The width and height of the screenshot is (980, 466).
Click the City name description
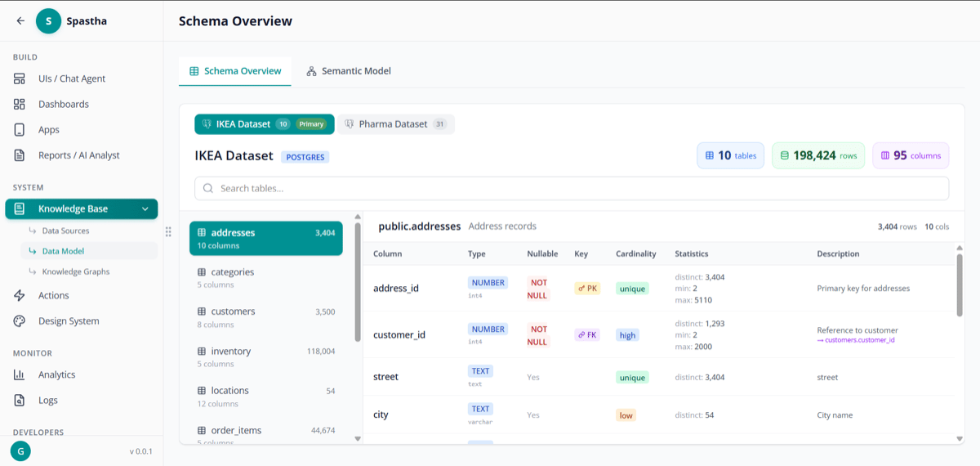tap(835, 414)
